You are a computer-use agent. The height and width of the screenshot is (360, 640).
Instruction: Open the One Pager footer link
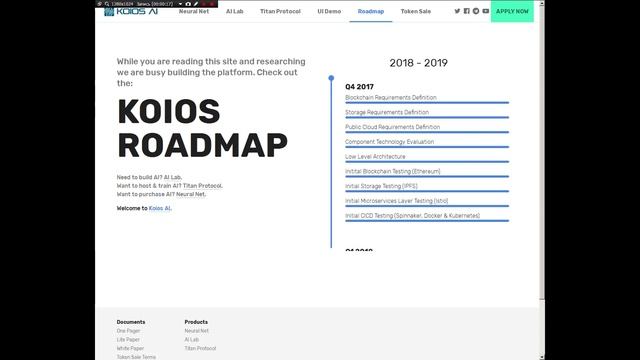[128, 331]
